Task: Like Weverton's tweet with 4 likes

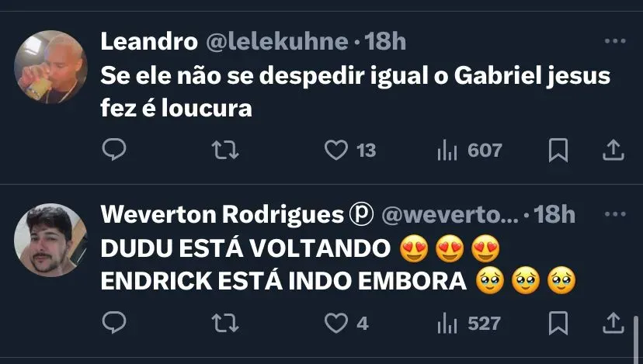Action: click(346, 323)
